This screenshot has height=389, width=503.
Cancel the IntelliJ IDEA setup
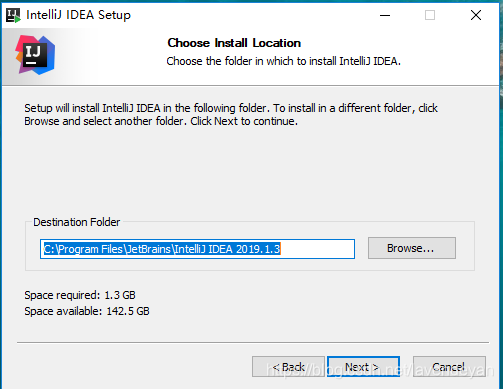(x=449, y=367)
